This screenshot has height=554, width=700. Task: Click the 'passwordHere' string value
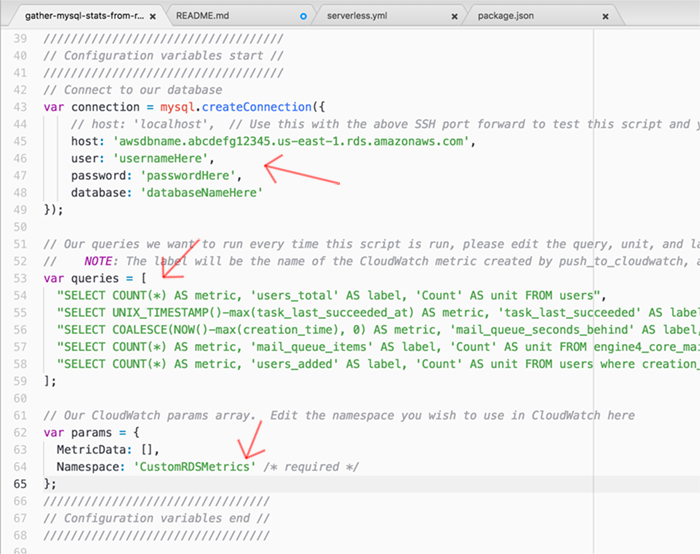[188, 175]
